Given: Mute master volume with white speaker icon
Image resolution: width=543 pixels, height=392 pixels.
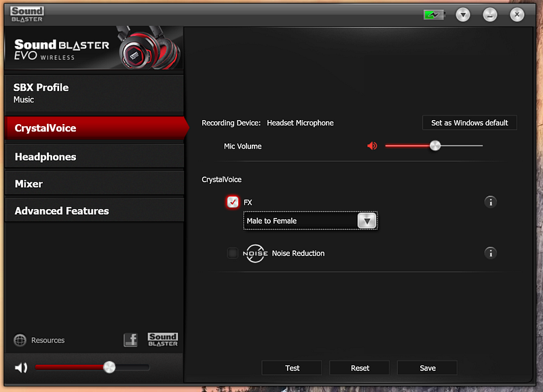Looking at the screenshot, I should 21,368.
